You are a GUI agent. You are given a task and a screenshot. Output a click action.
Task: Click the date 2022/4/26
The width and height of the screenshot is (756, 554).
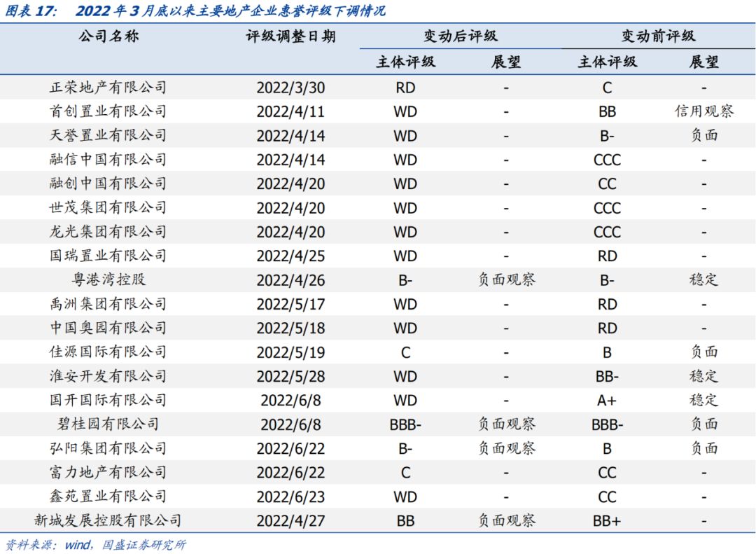tap(290, 280)
